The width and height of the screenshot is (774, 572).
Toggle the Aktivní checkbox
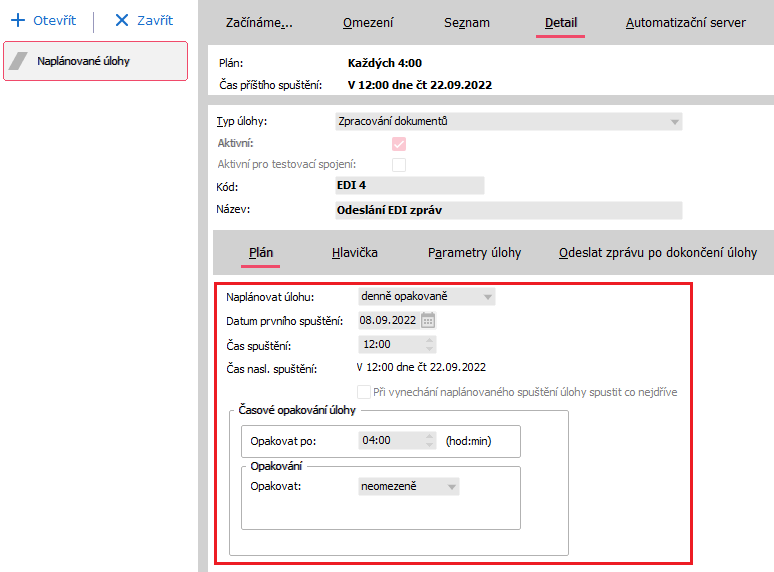pos(399,144)
